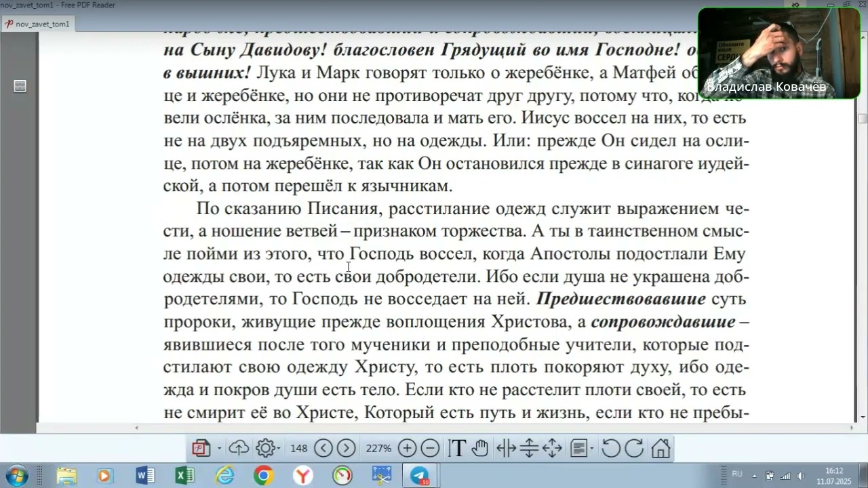The height and width of the screenshot is (488, 868).
Task: Open File Explorer from taskbar
Action: (66, 476)
